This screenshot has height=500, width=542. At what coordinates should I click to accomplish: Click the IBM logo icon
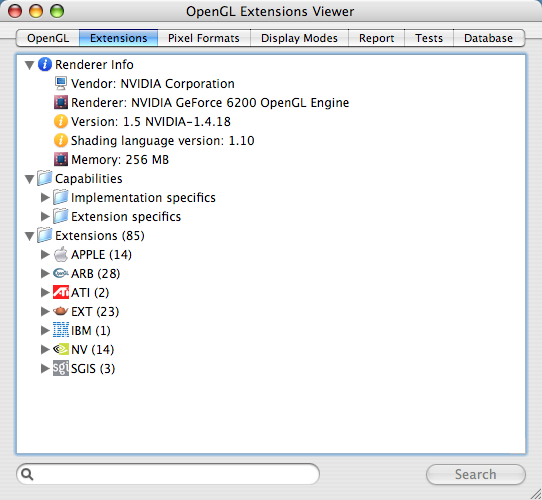coord(61,330)
